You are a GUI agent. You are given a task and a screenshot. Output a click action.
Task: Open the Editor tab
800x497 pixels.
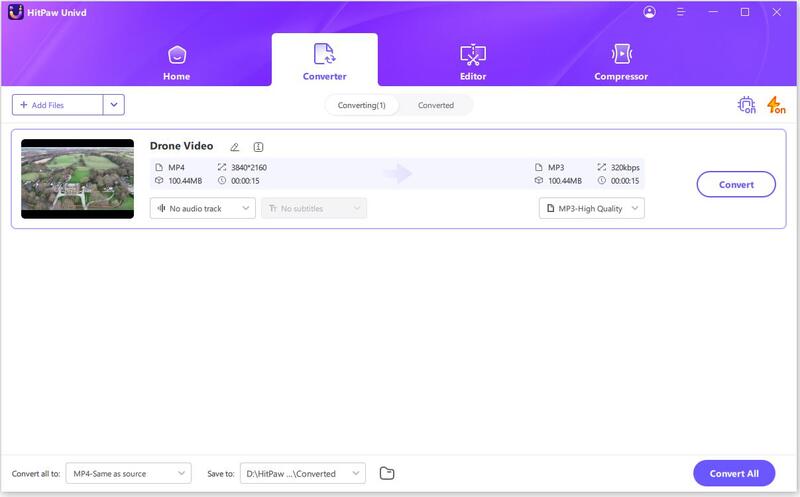(x=473, y=62)
